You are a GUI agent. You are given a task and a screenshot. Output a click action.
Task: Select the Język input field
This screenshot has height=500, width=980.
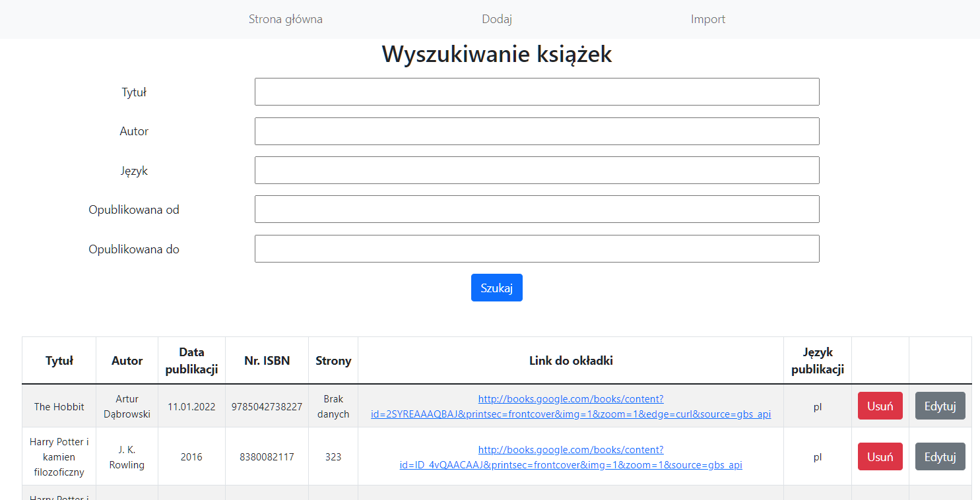click(x=537, y=170)
